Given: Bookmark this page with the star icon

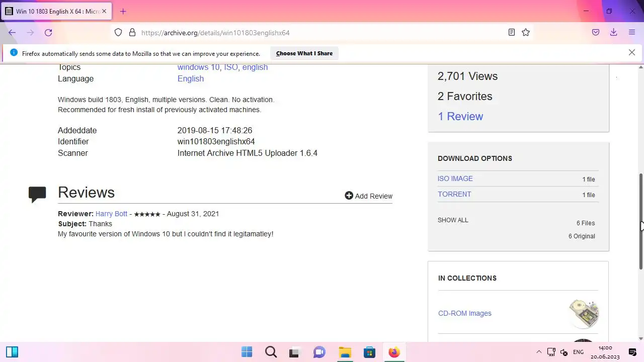Looking at the screenshot, I should point(526,33).
